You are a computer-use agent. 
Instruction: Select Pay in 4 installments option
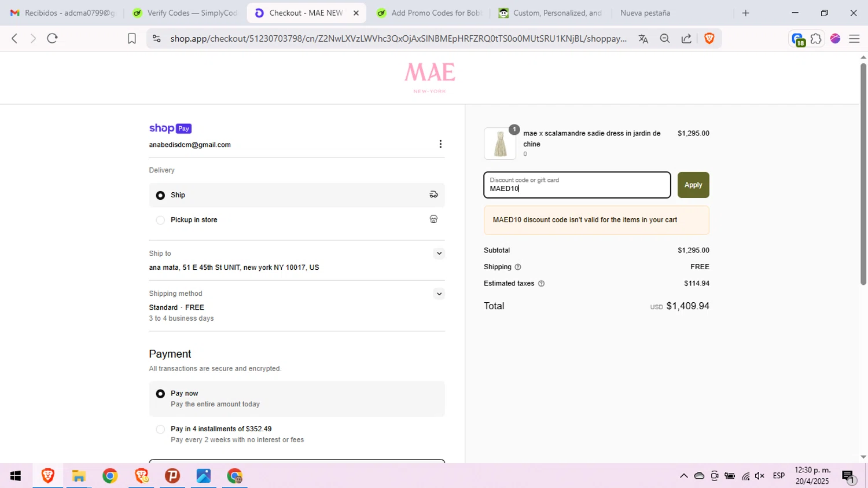297,434
